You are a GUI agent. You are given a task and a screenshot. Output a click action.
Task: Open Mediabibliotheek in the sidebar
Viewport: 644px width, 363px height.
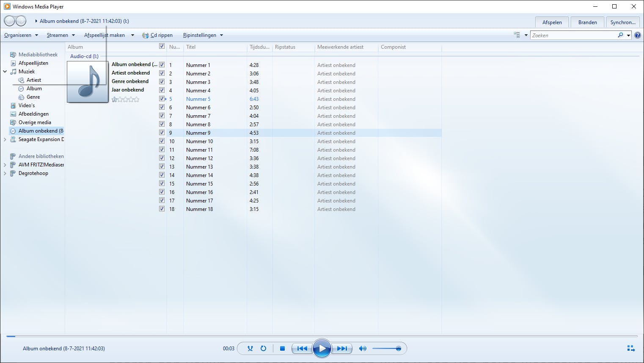pos(38,55)
